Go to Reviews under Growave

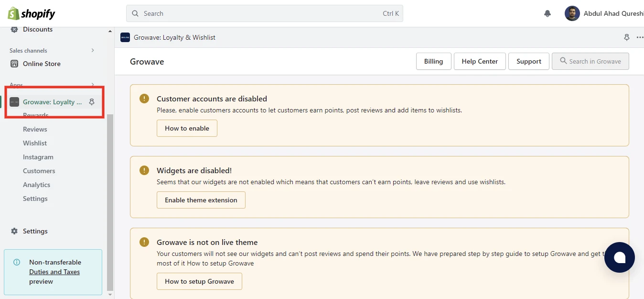[x=35, y=129]
